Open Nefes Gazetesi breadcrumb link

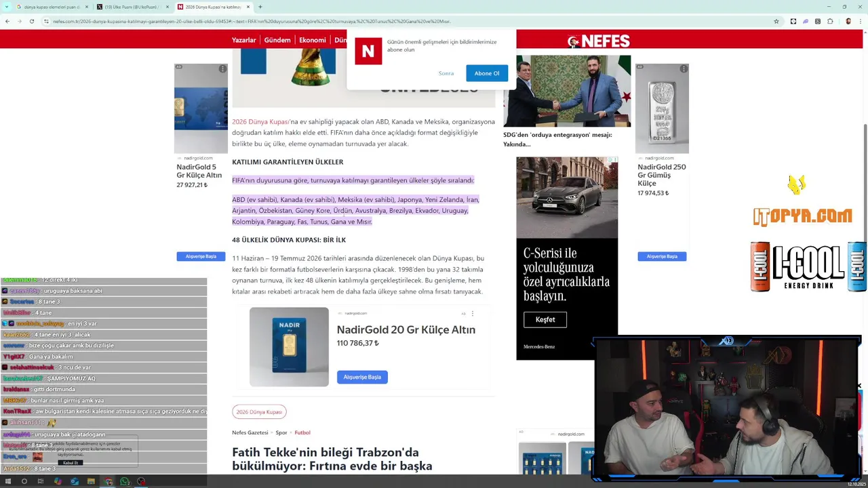(250, 432)
